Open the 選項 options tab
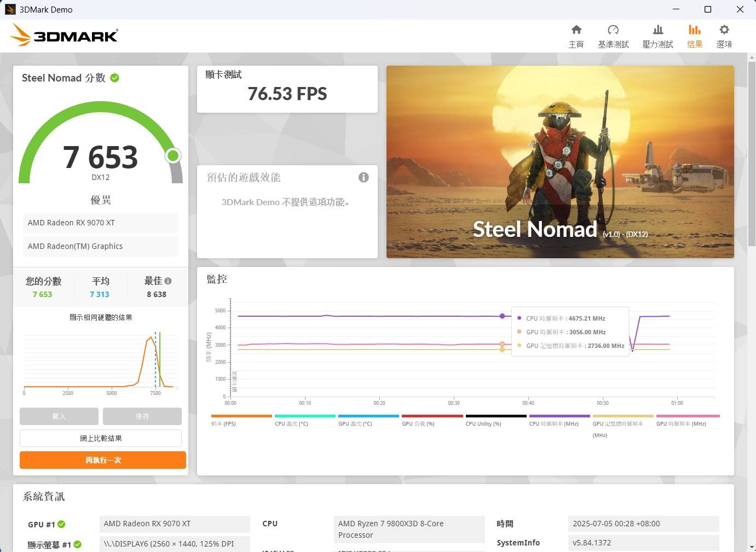Viewport: 756px width, 552px height. click(x=724, y=37)
